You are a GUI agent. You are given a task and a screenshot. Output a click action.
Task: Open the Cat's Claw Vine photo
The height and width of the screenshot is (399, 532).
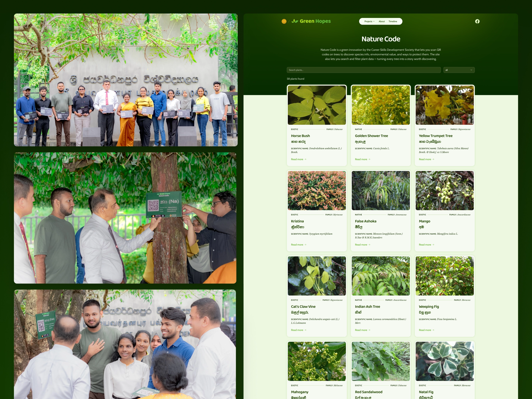[x=317, y=276]
